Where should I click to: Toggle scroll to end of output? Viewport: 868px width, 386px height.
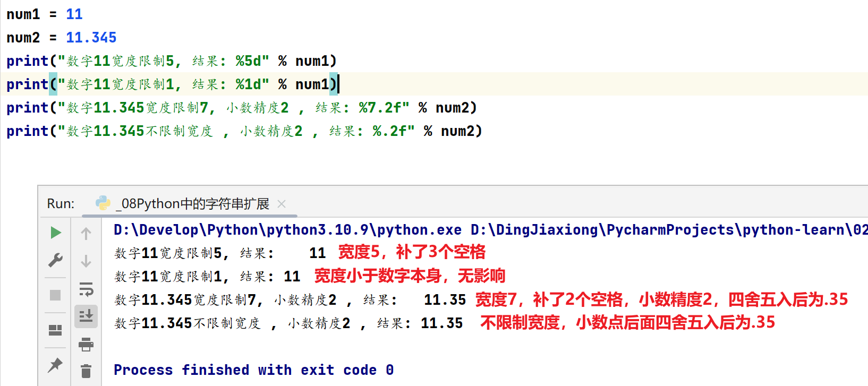pos(86,316)
